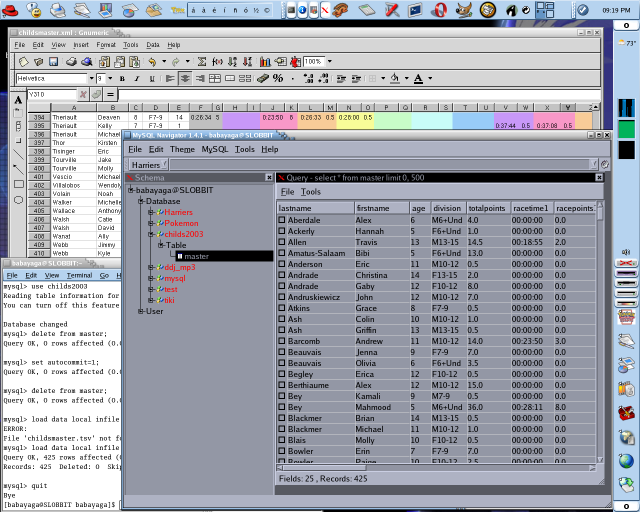Check the Bowler Erin row checkbox
The height and width of the screenshot is (512, 640).
282,451
